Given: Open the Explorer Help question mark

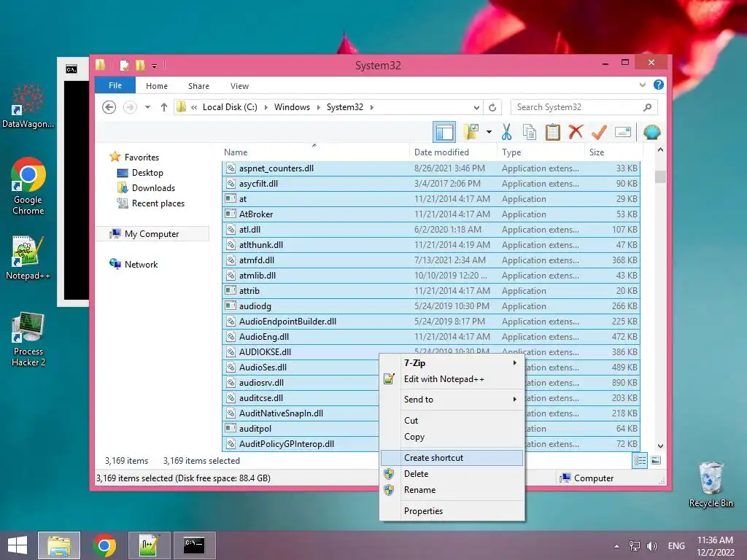Looking at the screenshot, I should pyautogui.click(x=659, y=85).
